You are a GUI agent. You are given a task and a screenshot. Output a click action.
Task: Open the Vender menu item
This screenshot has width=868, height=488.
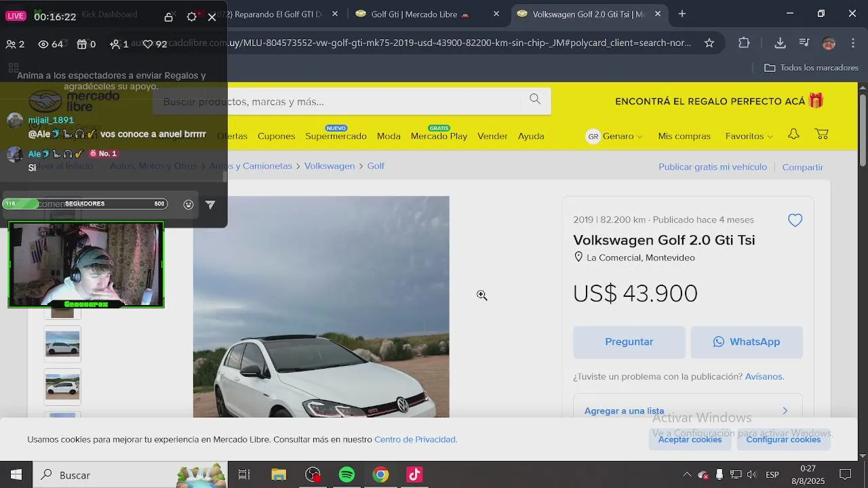tap(492, 136)
